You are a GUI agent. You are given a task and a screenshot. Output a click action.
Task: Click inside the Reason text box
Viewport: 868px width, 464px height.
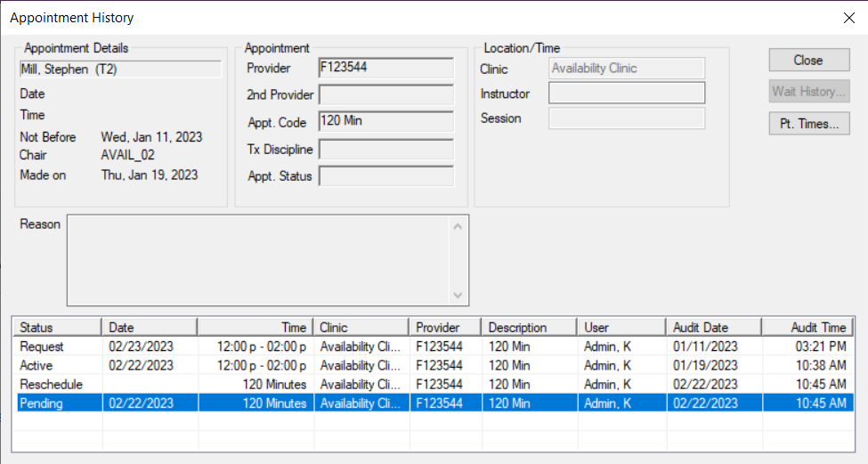tap(258, 260)
